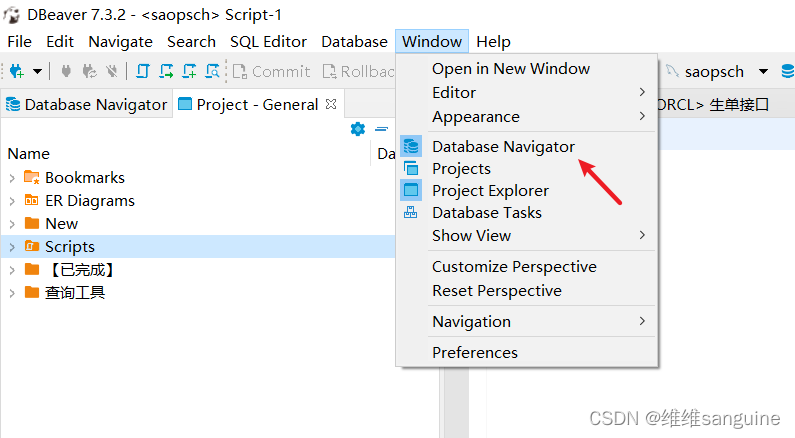Click the Database Navigator menu icon
This screenshot has height=438, width=795.
click(411, 147)
